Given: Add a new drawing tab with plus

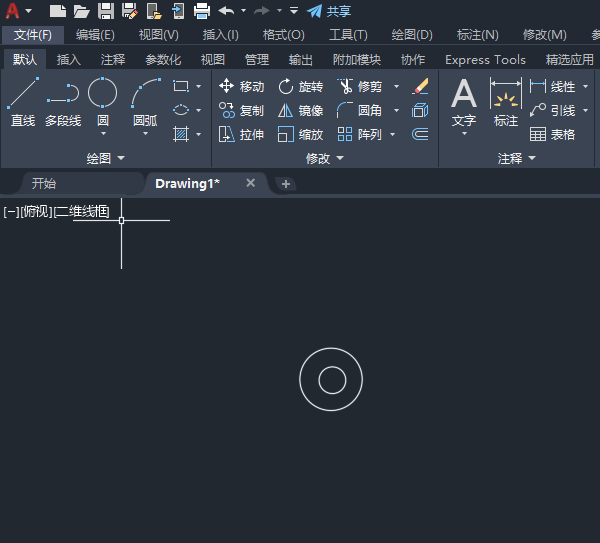Looking at the screenshot, I should (x=285, y=184).
